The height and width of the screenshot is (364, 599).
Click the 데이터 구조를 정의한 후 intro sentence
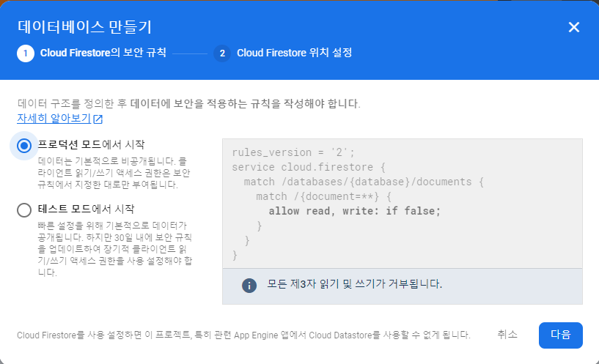click(x=188, y=103)
